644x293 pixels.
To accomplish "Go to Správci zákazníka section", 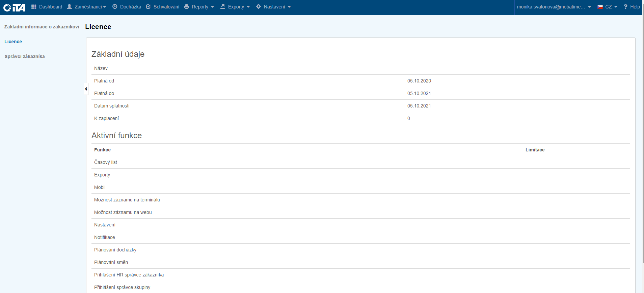I will pos(25,56).
